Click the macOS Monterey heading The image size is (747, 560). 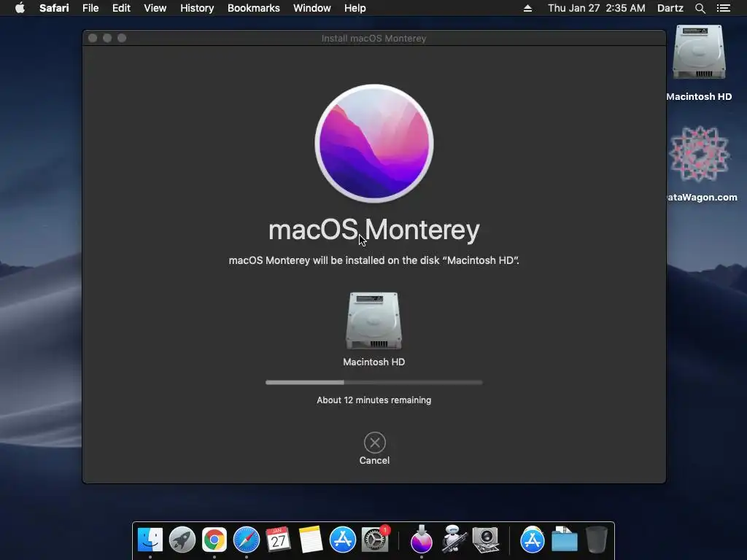tap(374, 230)
